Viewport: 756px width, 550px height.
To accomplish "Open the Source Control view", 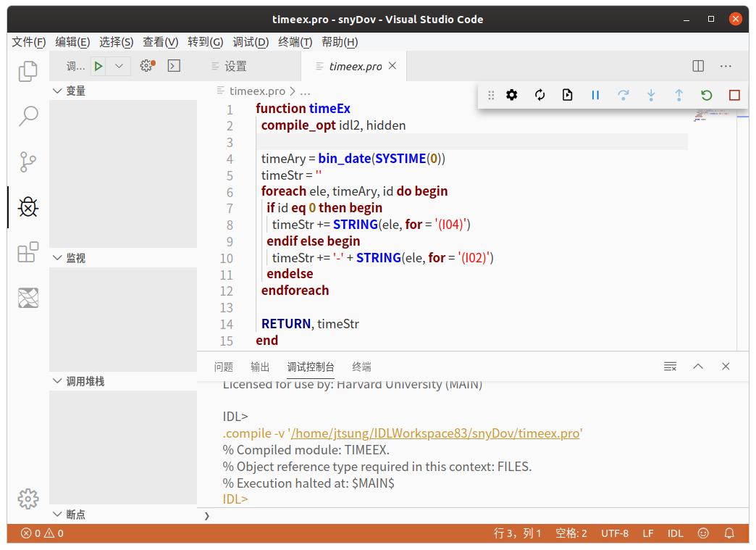I will [x=28, y=162].
